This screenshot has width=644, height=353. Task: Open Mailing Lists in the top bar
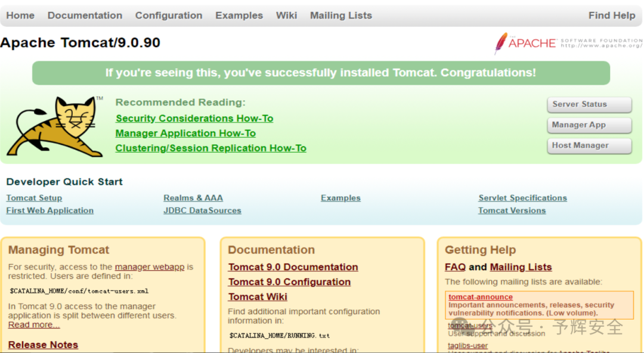[x=341, y=16]
